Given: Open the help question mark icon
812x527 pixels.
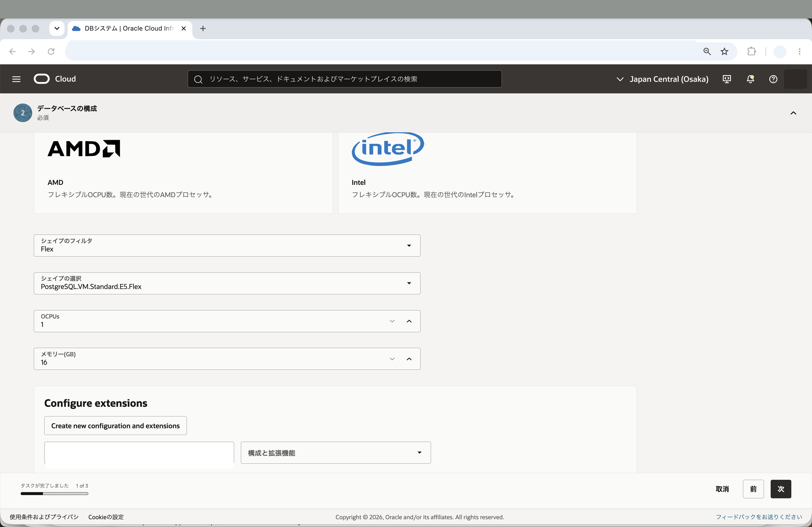Looking at the screenshot, I should (x=773, y=79).
